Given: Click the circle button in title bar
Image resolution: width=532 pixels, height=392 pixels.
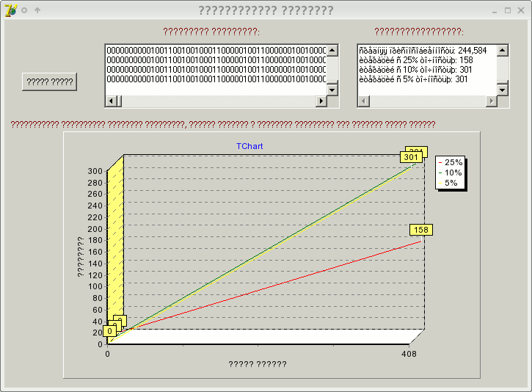Looking at the screenshot, I should point(24,10).
